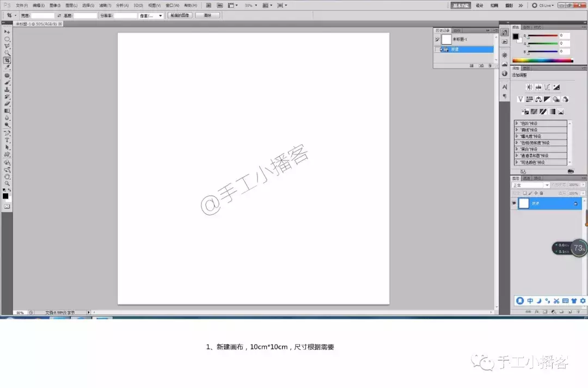Screen dimensions: 588x388
Task: Create new snapshot in History panel
Action: point(481,66)
